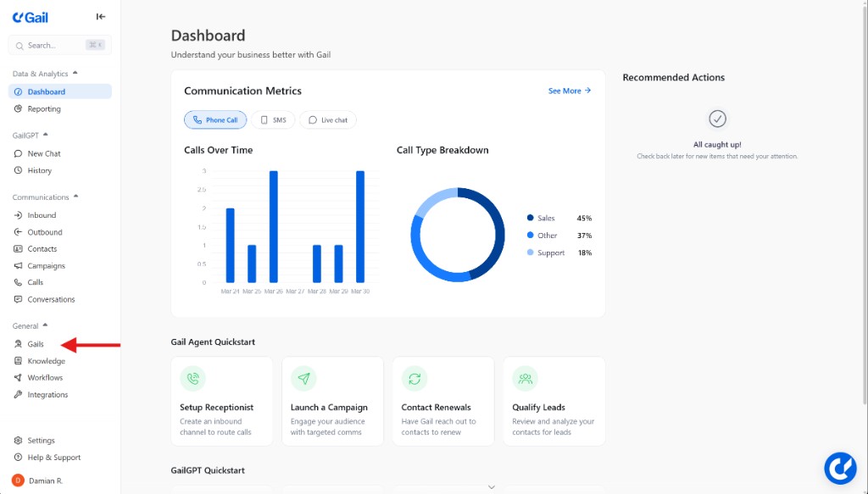Click the Workflows icon under General
This screenshot has height=494, width=868.
(19, 377)
